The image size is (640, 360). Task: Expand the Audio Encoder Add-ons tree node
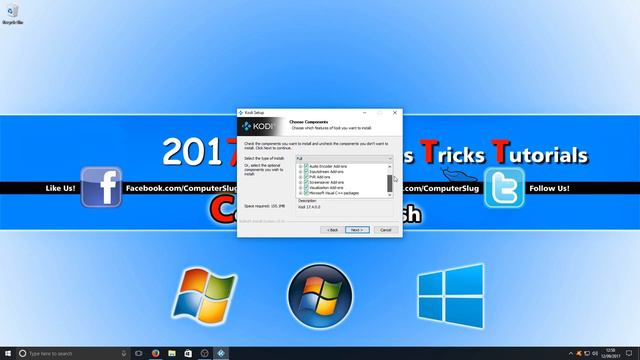pyautogui.click(x=300, y=167)
